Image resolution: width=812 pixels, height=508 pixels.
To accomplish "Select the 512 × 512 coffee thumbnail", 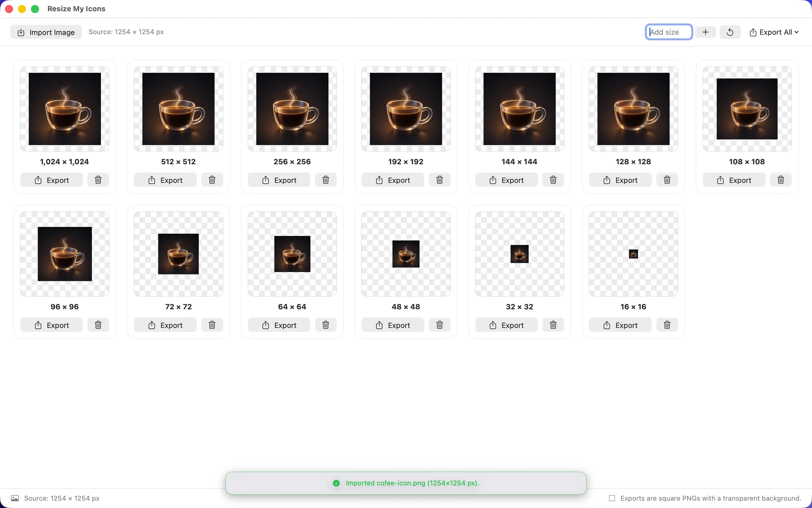I will tap(178, 109).
